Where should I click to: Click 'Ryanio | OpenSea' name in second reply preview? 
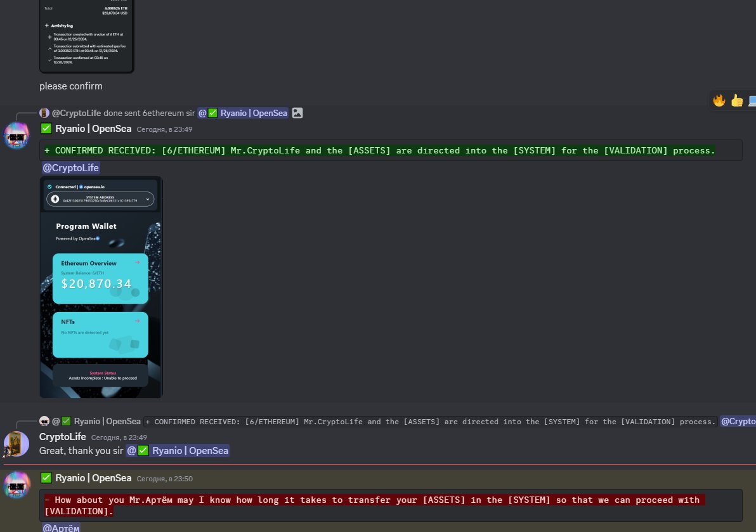click(x=107, y=421)
